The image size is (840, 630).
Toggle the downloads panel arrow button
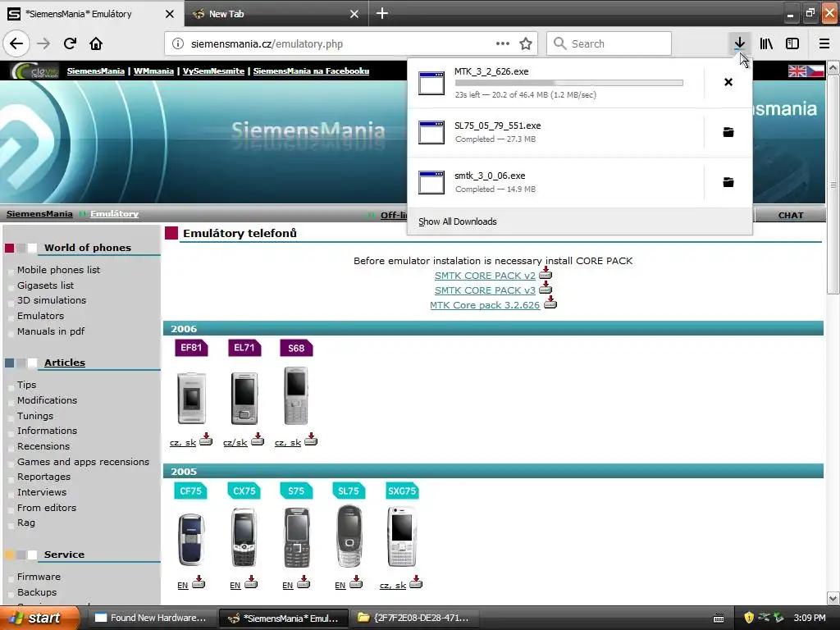[x=739, y=43]
